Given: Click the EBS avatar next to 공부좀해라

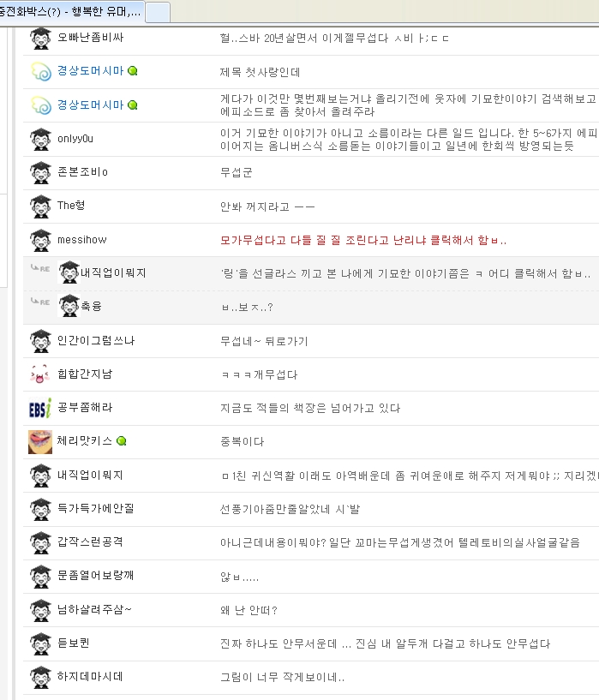Looking at the screenshot, I should pyautogui.click(x=40, y=408).
